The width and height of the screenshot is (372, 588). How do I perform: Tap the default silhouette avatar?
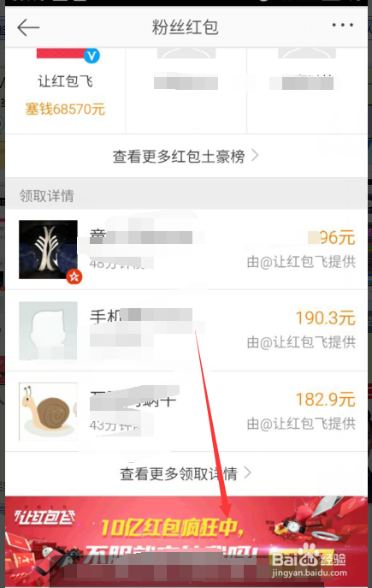pyautogui.click(x=49, y=330)
